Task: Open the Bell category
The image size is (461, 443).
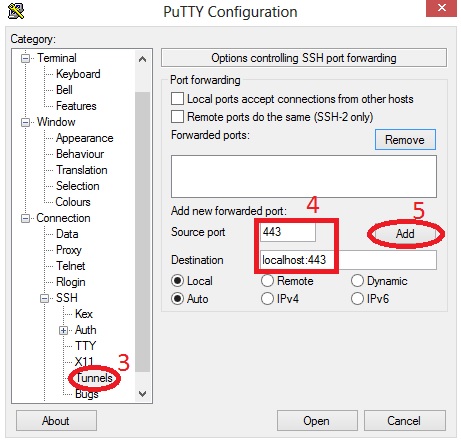Action: 64,90
